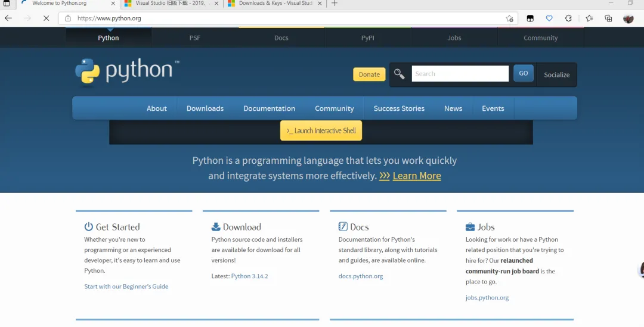Open the Collections icon
Viewport: 644px width, 327px height.
[608, 18]
